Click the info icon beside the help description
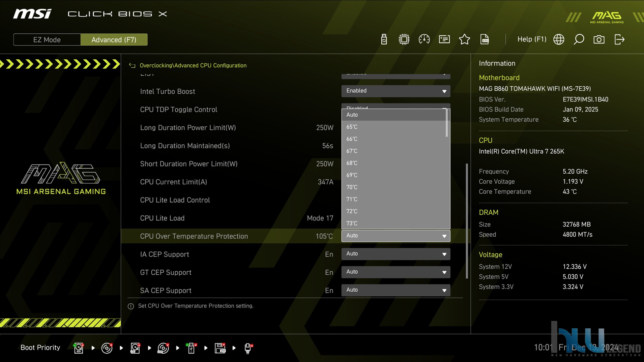Viewport: 644px width, 362px height. [131, 306]
